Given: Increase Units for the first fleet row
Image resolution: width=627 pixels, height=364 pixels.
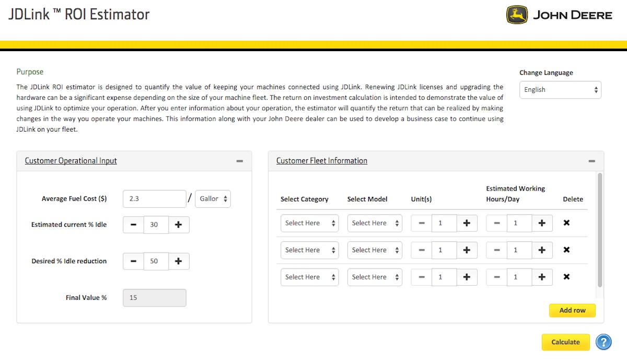Looking at the screenshot, I should [467, 223].
